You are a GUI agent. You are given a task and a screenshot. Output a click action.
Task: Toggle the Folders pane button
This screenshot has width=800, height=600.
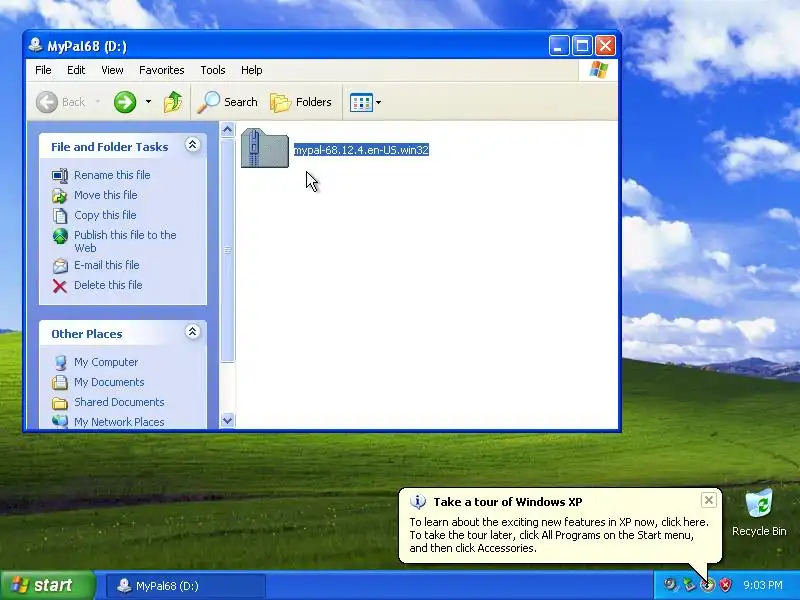tap(301, 102)
